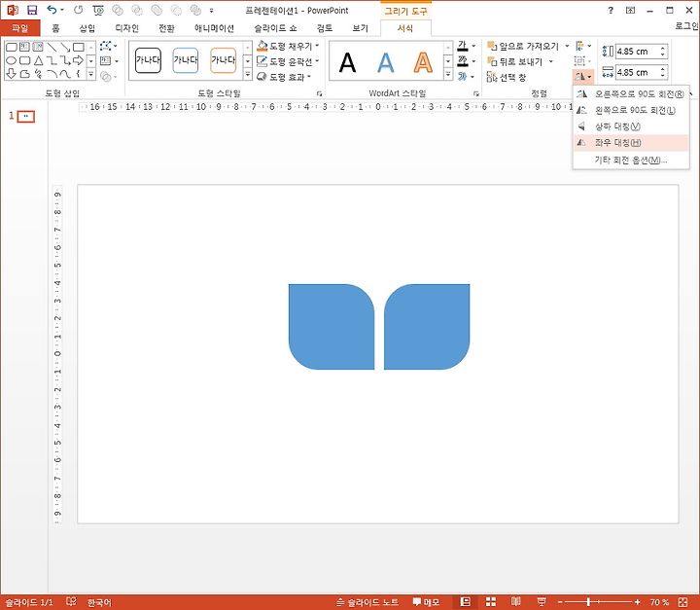Switch to the 애니메이션 (Animations) tab

coord(214,27)
